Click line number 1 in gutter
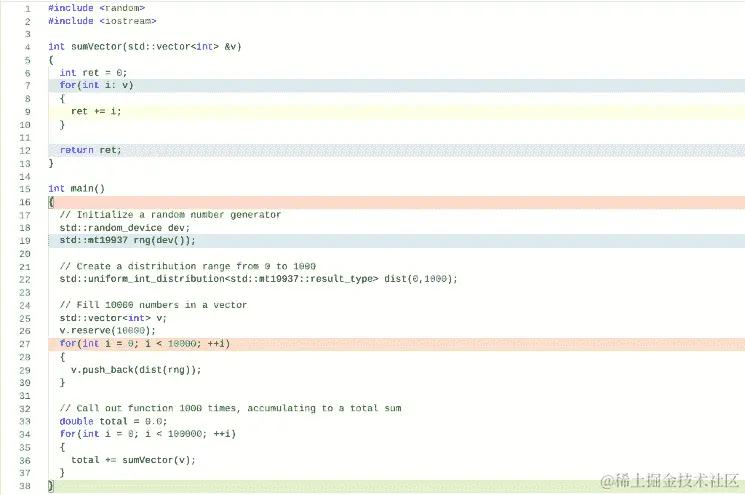Screen dimensions: 745x495 (x=28, y=9)
